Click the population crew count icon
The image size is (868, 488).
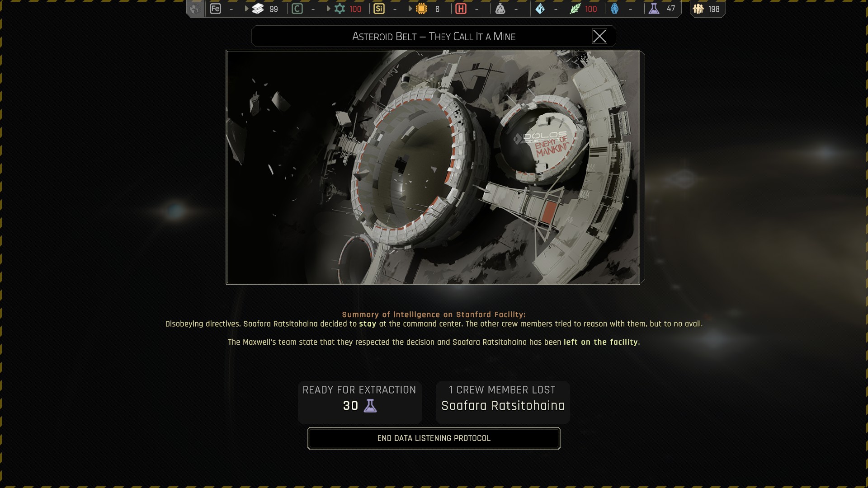point(698,9)
